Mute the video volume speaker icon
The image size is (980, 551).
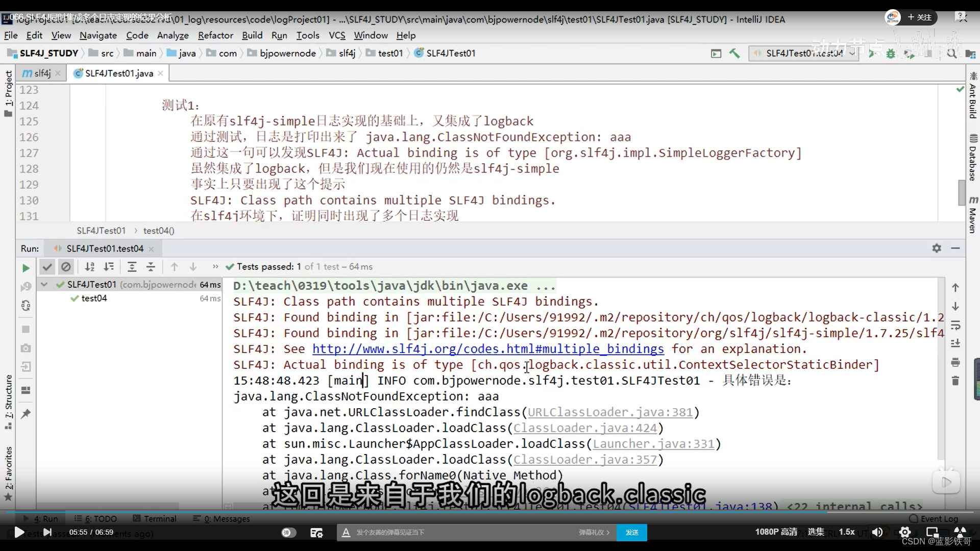[x=877, y=532]
